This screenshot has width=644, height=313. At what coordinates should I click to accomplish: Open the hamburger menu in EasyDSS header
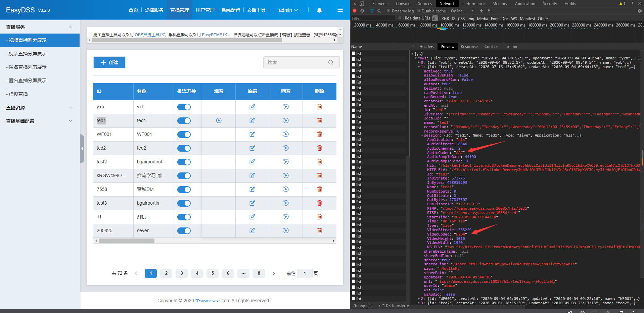coord(340,10)
